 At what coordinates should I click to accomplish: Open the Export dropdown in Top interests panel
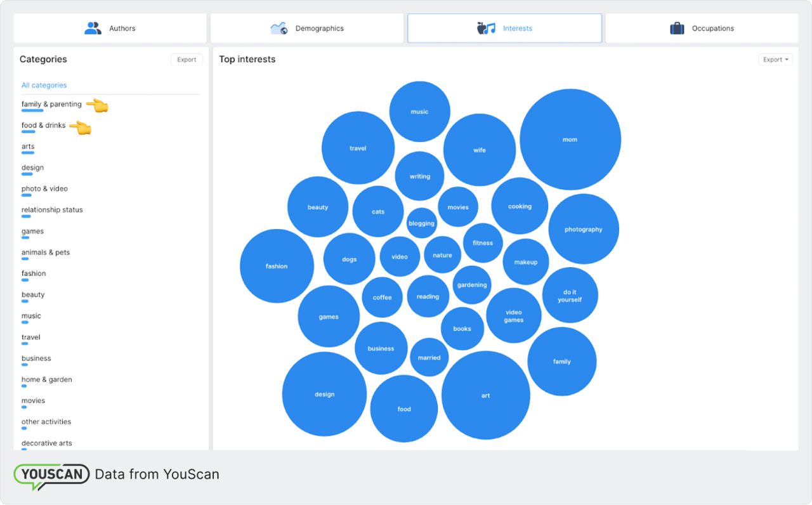click(775, 59)
